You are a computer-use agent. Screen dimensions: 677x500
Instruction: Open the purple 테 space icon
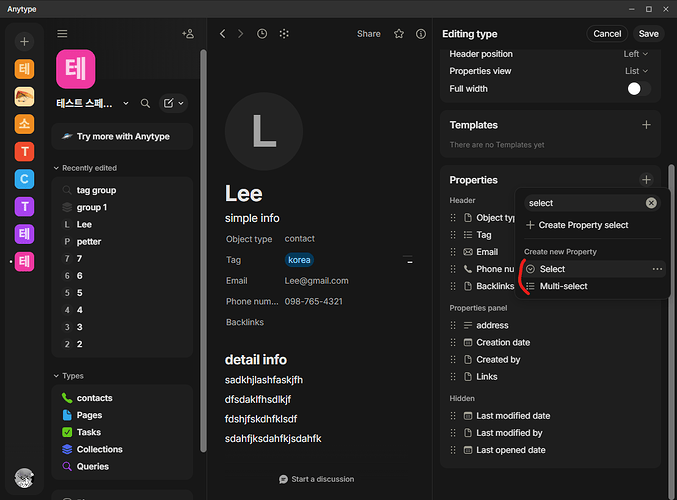click(x=24, y=234)
